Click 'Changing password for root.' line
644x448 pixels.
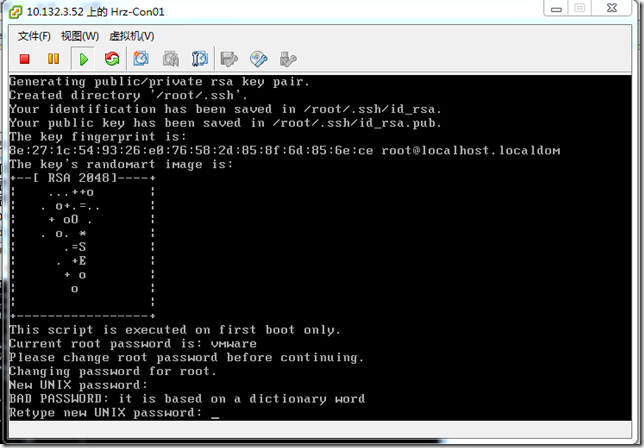113,371
